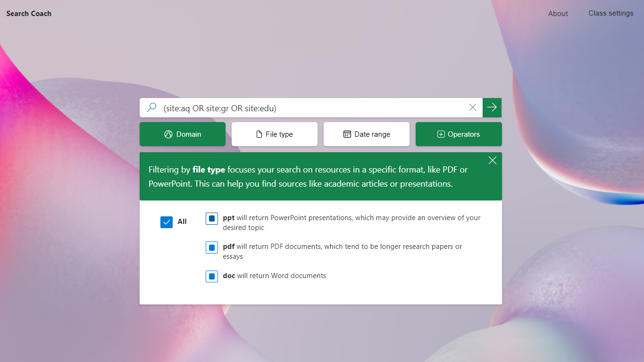644x362 pixels.
Task: Toggle the pdf file type checkbox
Action: coord(212,247)
